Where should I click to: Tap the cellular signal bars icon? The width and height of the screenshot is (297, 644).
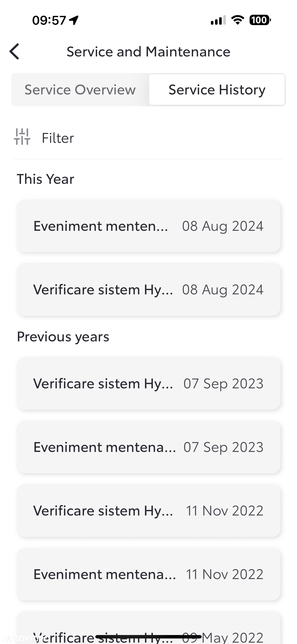[x=218, y=20]
